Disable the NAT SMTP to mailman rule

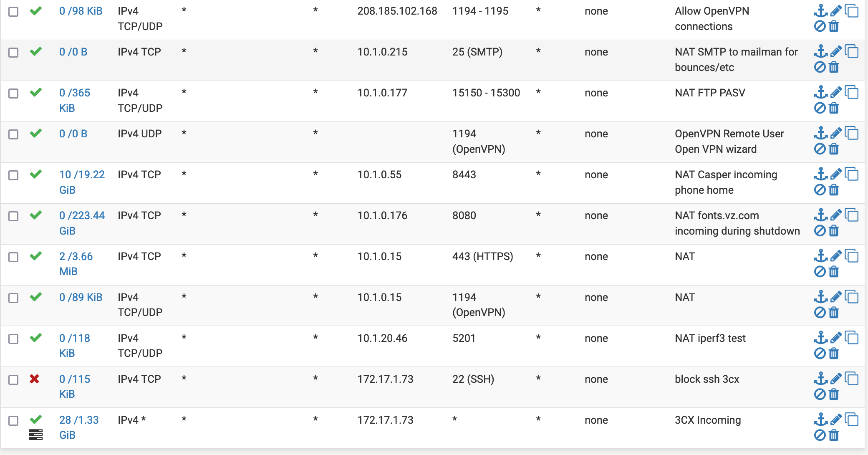(x=820, y=67)
